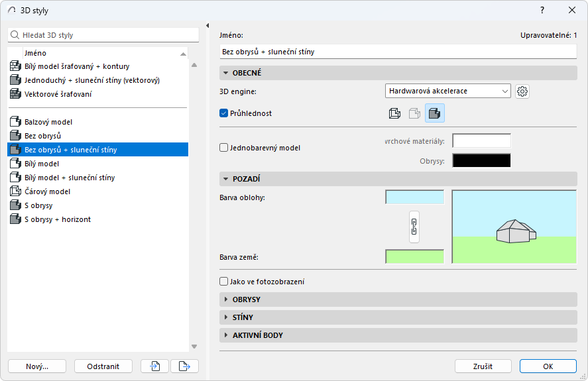Select Bez obrysů + sluneční stíny row
Image resolution: width=588 pixels, height=381 pixels.
(x=97, y=149)
